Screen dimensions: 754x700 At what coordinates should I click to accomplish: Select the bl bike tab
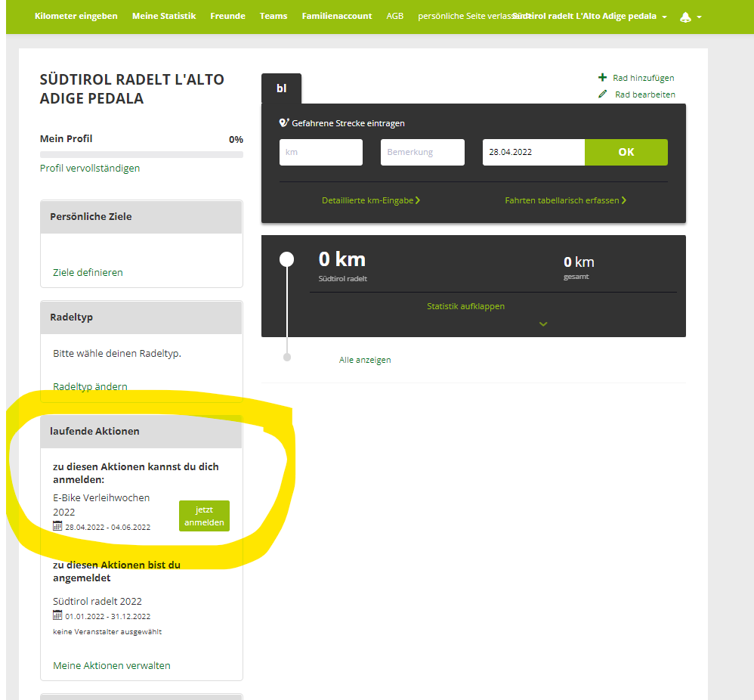point(281,88)
